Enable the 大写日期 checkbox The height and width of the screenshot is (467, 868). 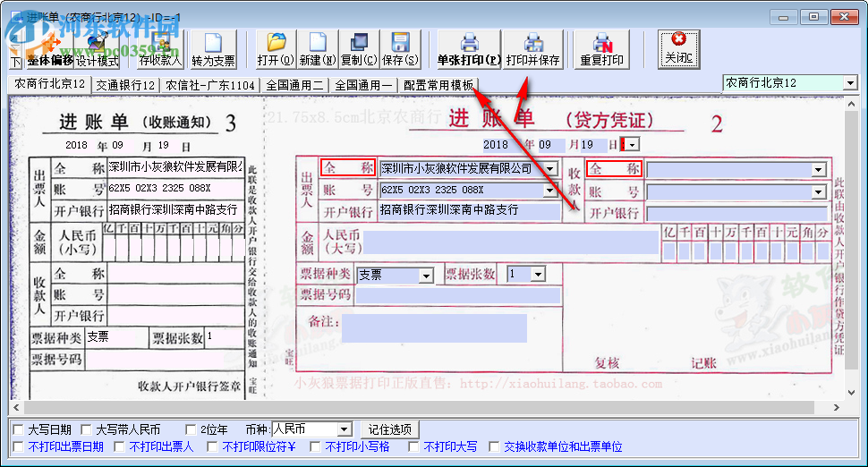tap(18, 429)
